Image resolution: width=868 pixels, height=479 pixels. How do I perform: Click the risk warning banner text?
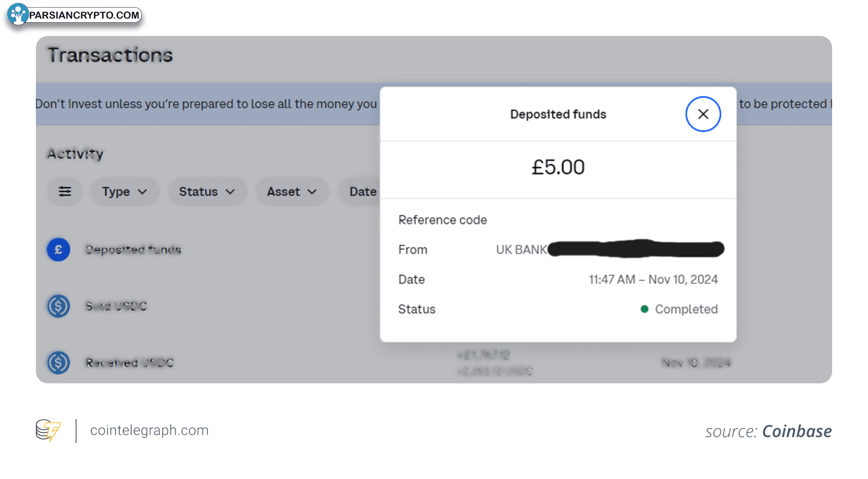(x=206, y=104)
